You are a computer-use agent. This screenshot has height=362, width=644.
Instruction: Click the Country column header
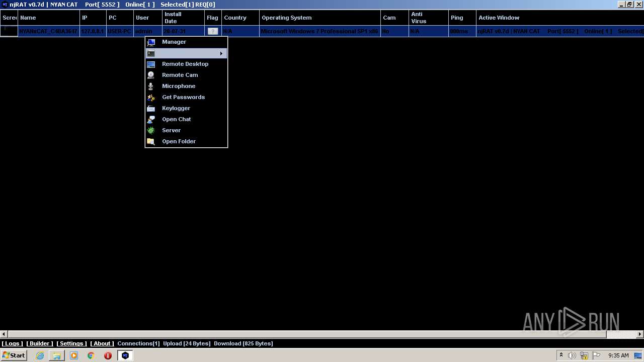click(x=240, y=18)
